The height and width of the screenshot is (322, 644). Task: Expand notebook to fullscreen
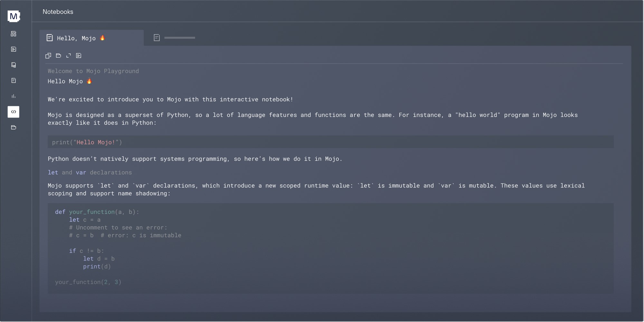69,56
